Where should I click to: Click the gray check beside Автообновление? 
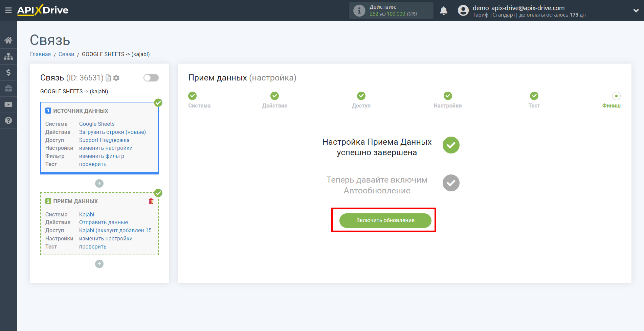[451, 183]
